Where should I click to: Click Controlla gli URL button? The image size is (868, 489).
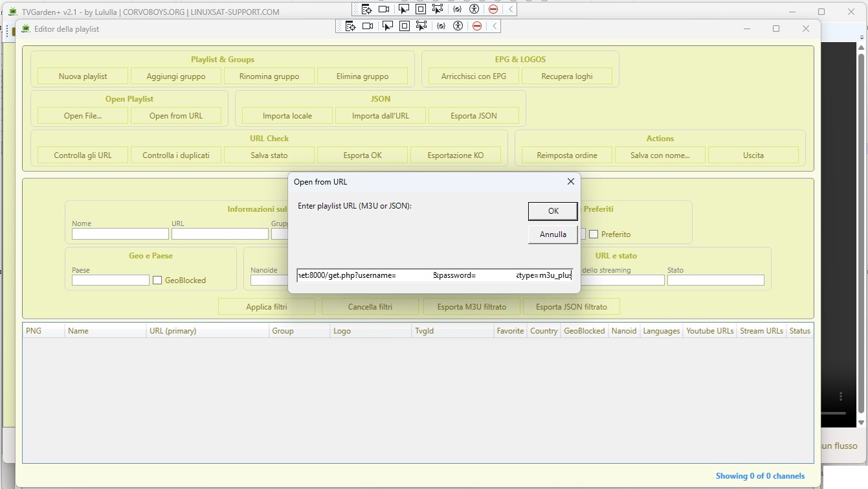[83, 155]
